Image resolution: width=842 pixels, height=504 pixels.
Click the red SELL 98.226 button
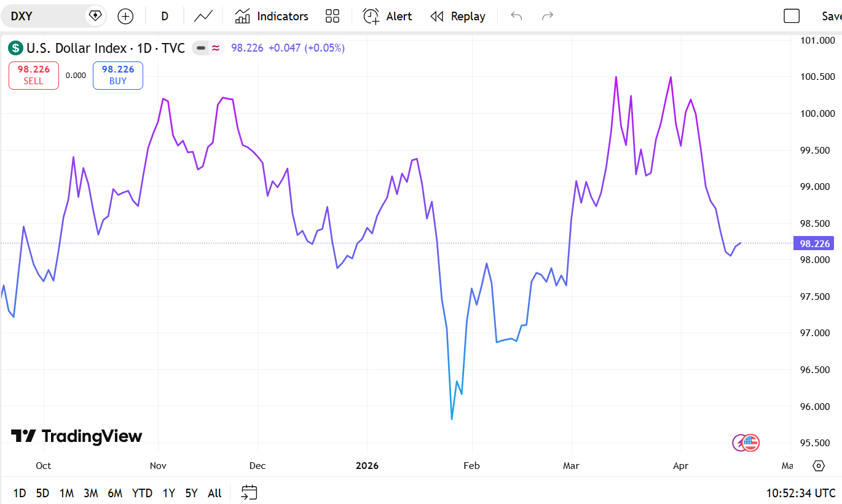[x=34, y=76]
